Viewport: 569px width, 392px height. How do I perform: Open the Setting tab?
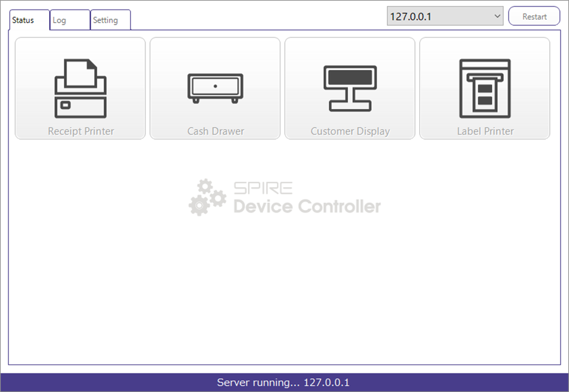pyautogui.click(x=110, y=20)
